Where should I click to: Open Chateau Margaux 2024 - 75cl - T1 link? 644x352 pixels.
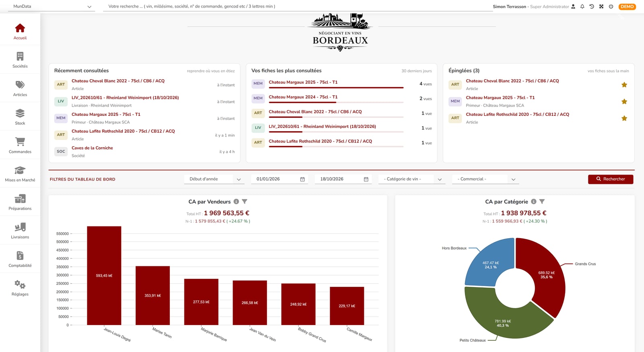coord(303,97)
